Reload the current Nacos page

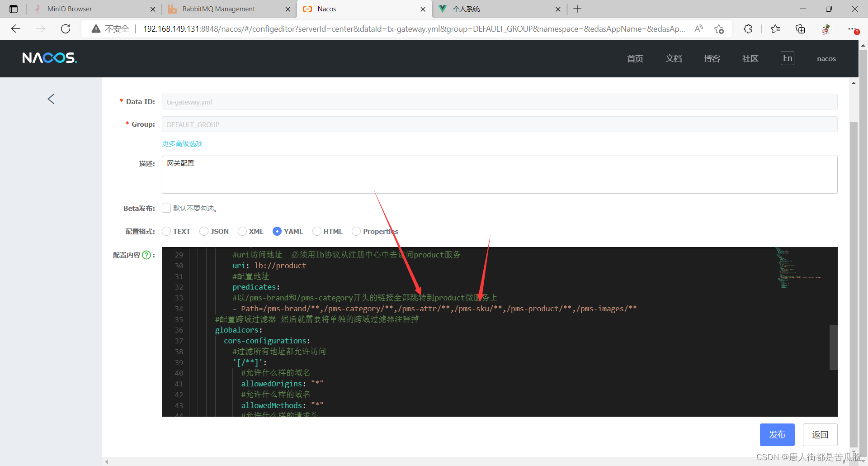66,29
